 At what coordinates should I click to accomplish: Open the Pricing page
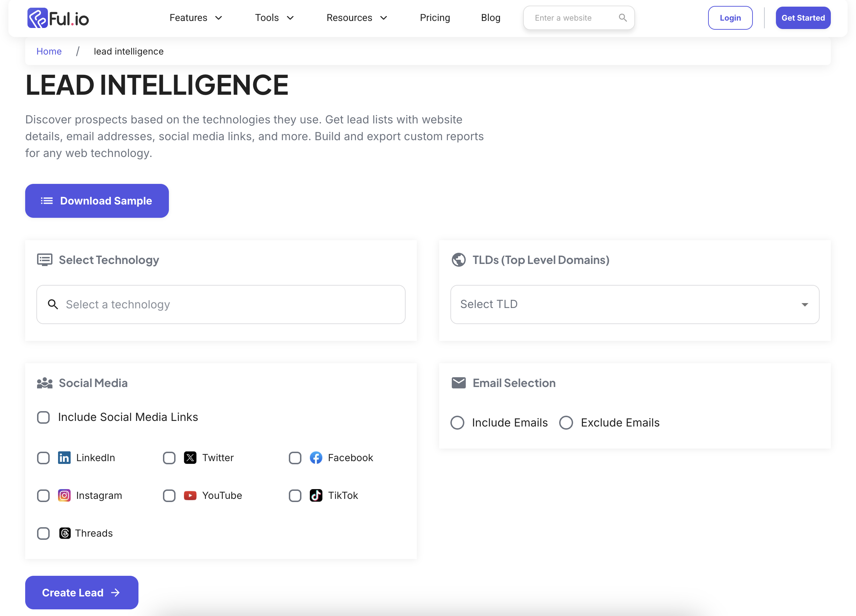click(x=435, y=18)
